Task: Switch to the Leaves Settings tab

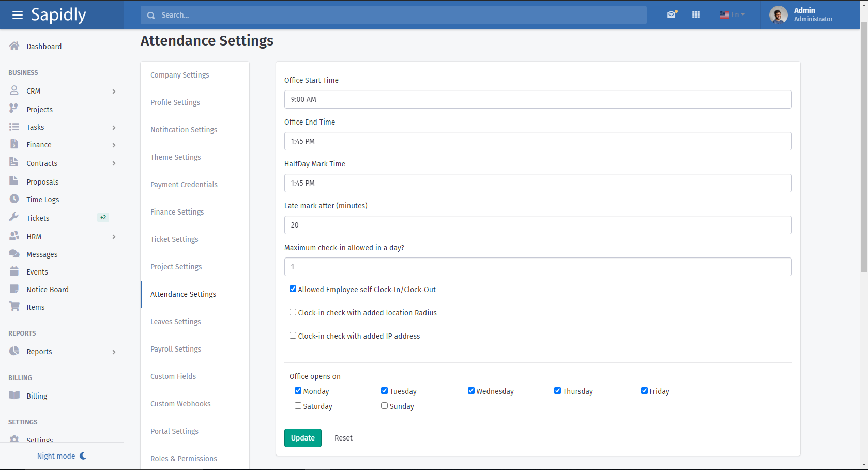Action: (175, 322)
